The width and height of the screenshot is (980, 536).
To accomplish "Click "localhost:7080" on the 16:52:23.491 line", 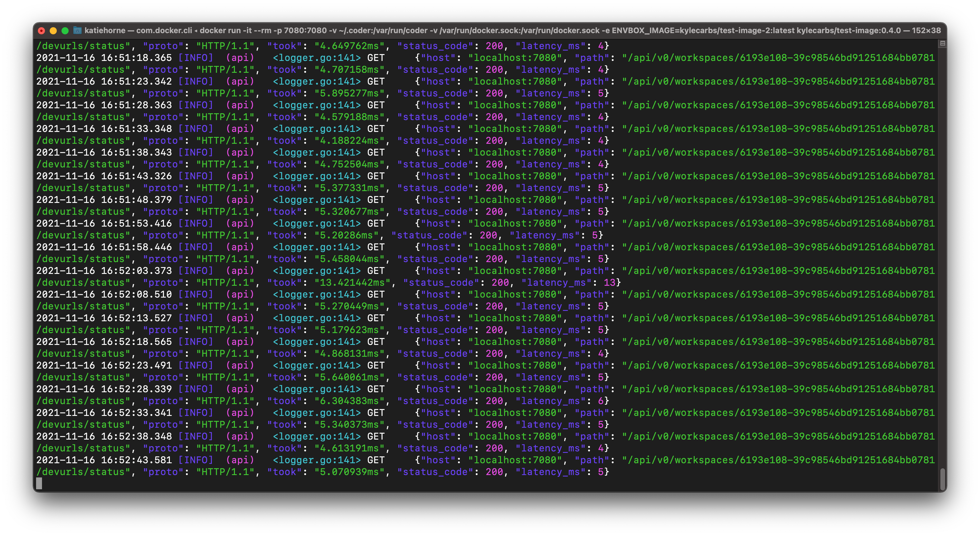I will (x=515, y=365).
